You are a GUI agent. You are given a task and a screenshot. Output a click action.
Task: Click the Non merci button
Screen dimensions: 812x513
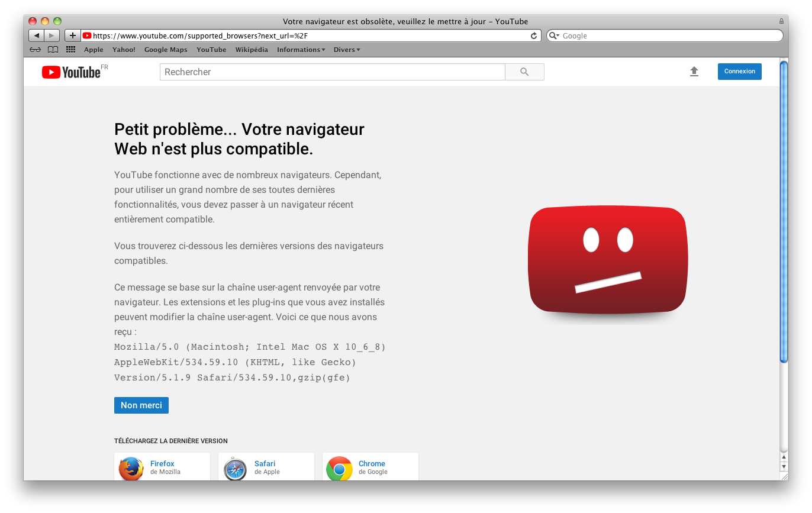pos(141,405)
